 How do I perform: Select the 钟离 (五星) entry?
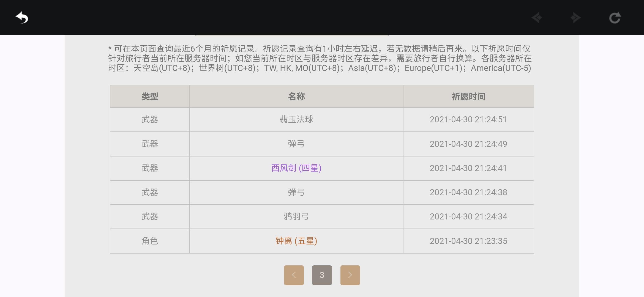pyautogui.click(x=296, y=241)
